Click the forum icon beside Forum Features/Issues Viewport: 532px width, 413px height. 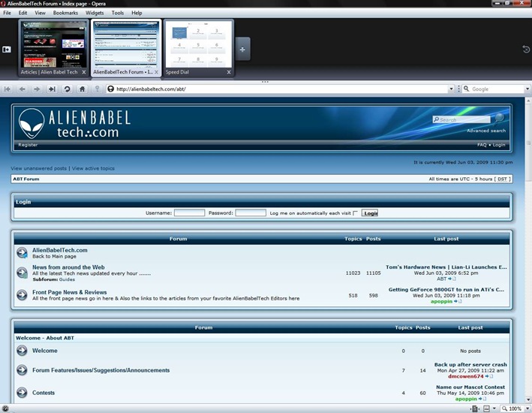point(22,370)
